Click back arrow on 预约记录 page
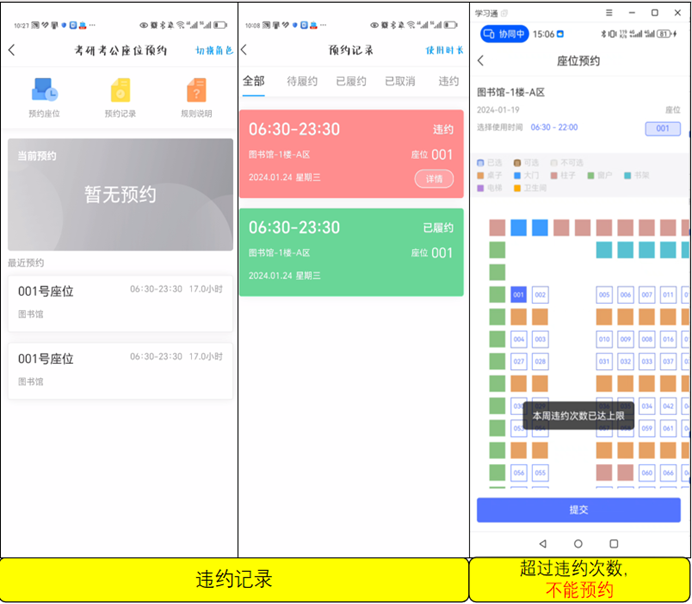692x604 pixels. pyautogui.click(x=245, y=50)
